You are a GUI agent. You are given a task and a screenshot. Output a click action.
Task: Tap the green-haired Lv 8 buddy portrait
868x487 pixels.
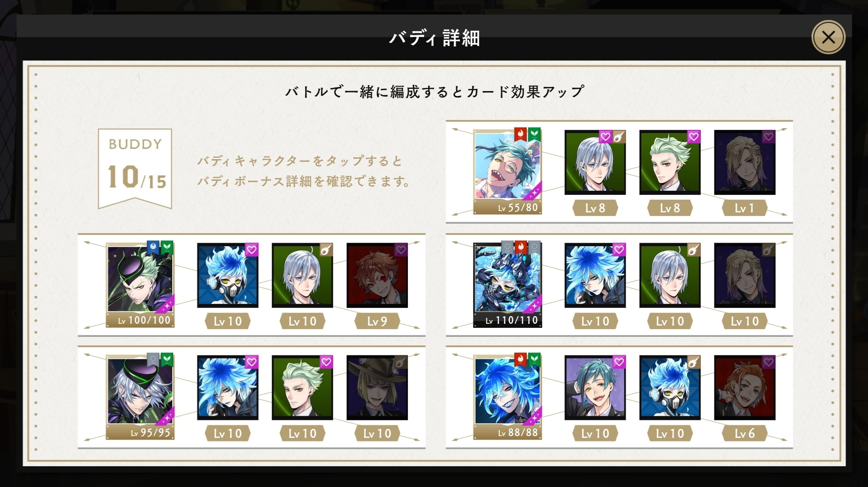[670, 163]
